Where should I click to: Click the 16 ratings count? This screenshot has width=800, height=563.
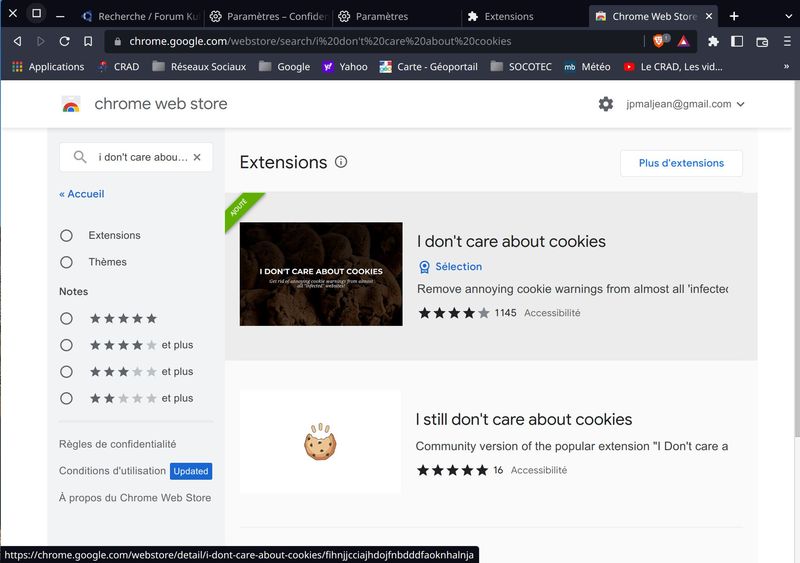coord(498,470)
